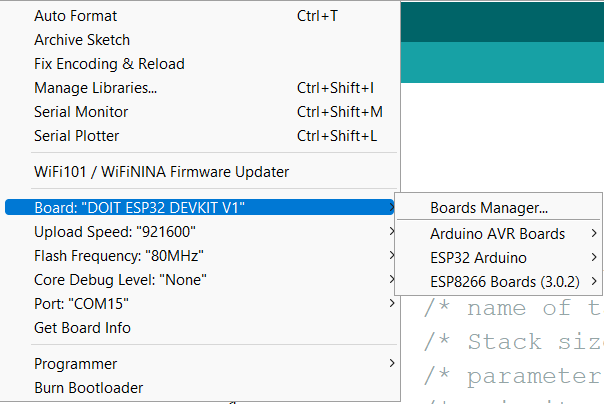The height and width of the screenshot is (404, 604).
Task: Open the Serial Monitor
Action: point(200,112)
